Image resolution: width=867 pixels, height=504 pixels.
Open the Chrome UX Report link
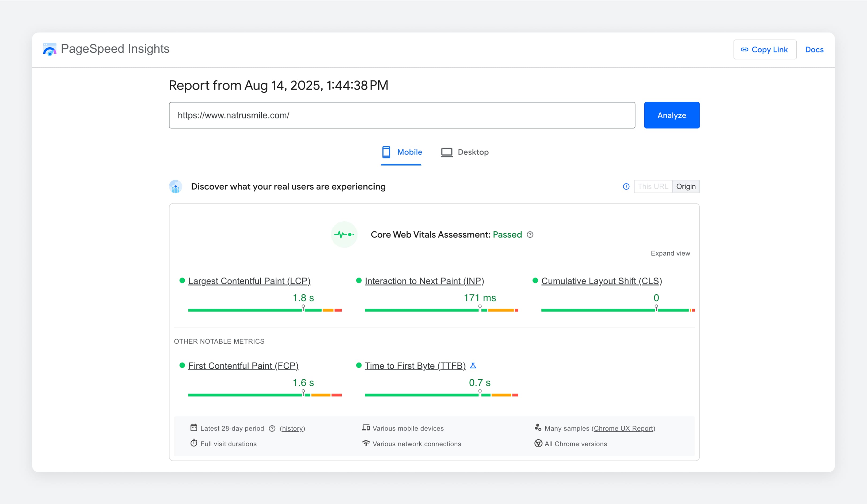pyautogui.click(x=623, y=428)
